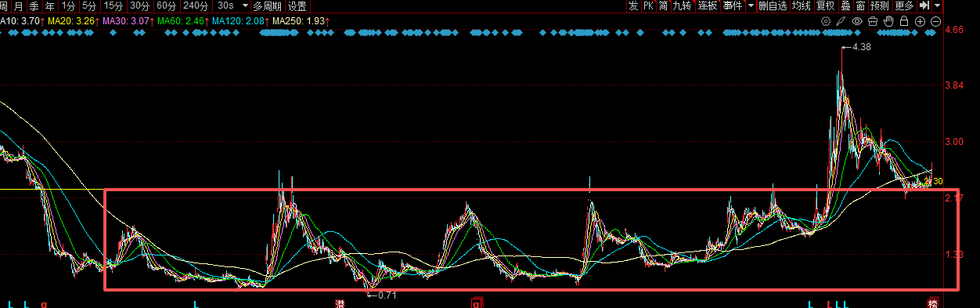Click the 港 marker on timeline
This screenshot has height=308, width=980.
pyautogui.click(x=340, y=303)
